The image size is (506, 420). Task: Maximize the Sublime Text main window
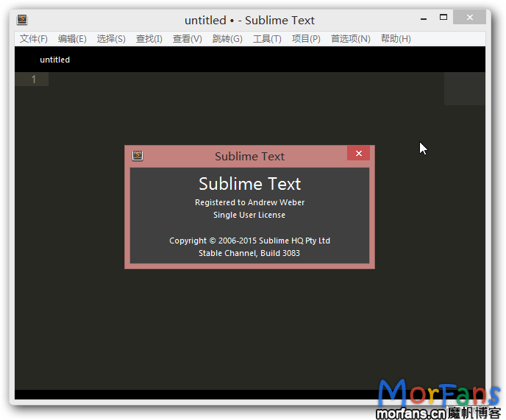click(443, 18)
